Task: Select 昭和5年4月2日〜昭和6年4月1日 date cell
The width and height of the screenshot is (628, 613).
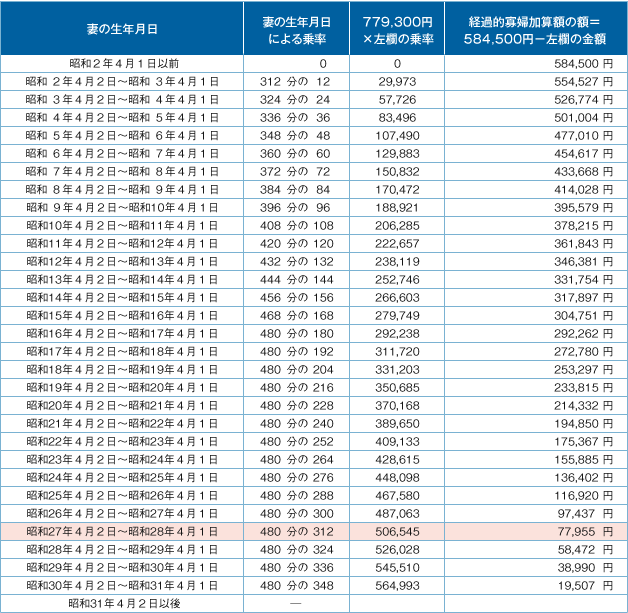Action: 122,136
